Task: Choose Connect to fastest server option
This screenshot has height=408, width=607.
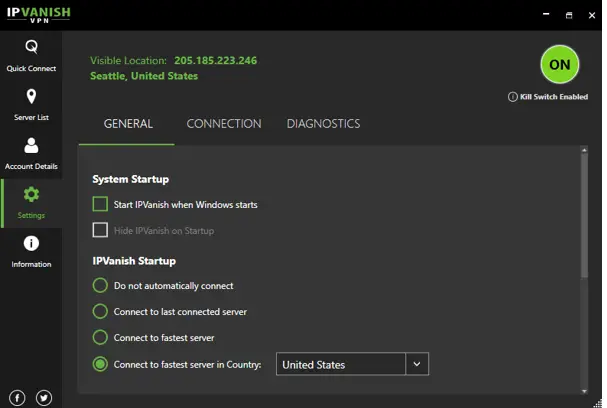Action: 100,337
